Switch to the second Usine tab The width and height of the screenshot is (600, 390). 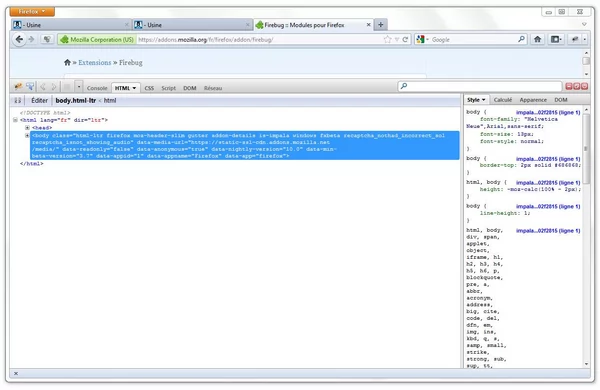192,25
